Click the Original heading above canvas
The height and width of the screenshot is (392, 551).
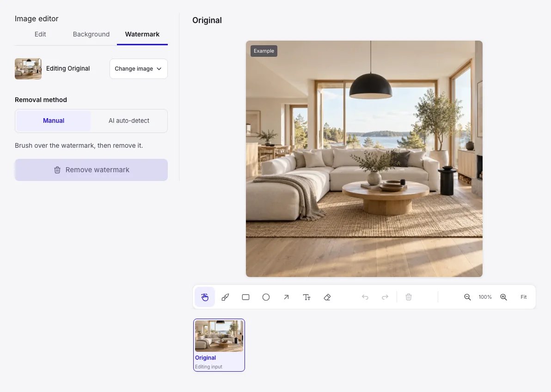click(x=207, y=20)
